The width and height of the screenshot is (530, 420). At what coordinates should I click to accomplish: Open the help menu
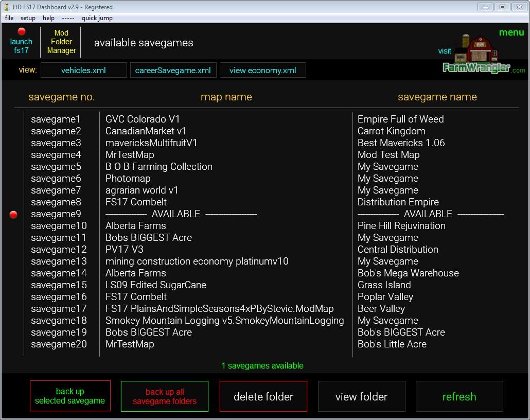coord(48,18)
